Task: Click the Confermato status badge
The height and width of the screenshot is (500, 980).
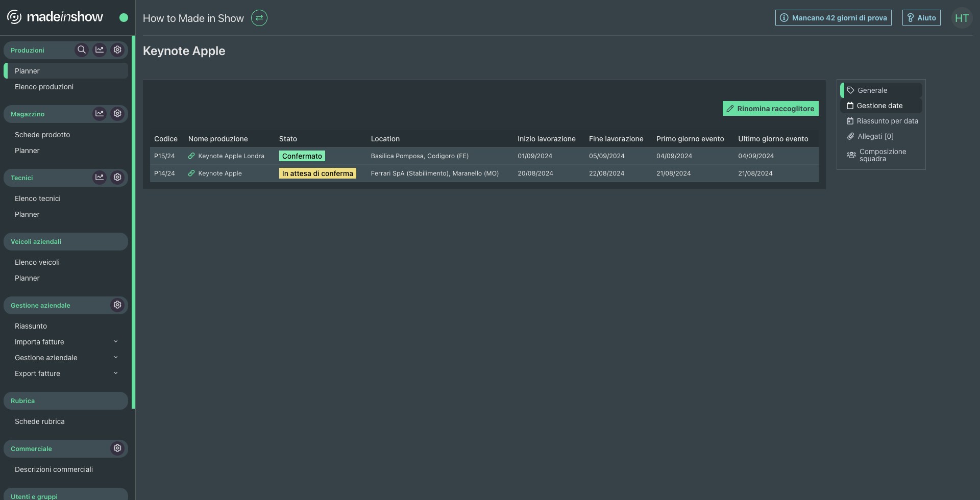Action: pos(302,156)
